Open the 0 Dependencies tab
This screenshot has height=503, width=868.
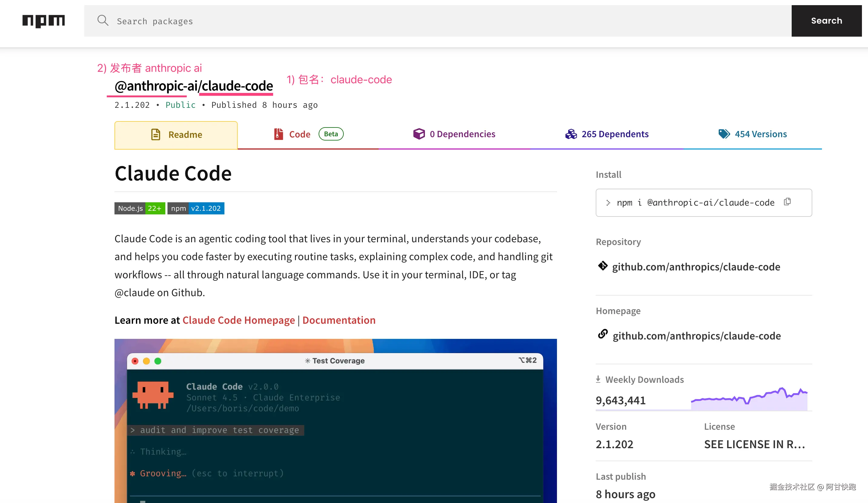coord(454,134)
